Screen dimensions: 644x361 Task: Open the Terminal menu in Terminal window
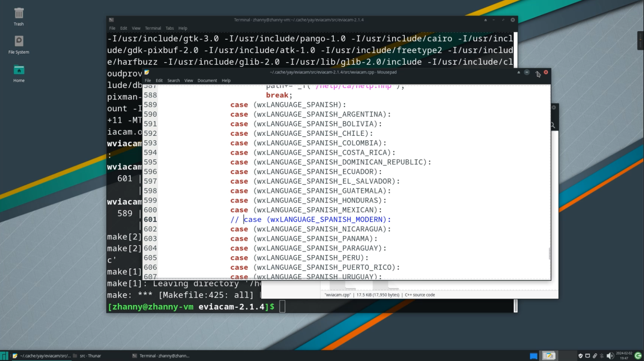tap(153, 28)
